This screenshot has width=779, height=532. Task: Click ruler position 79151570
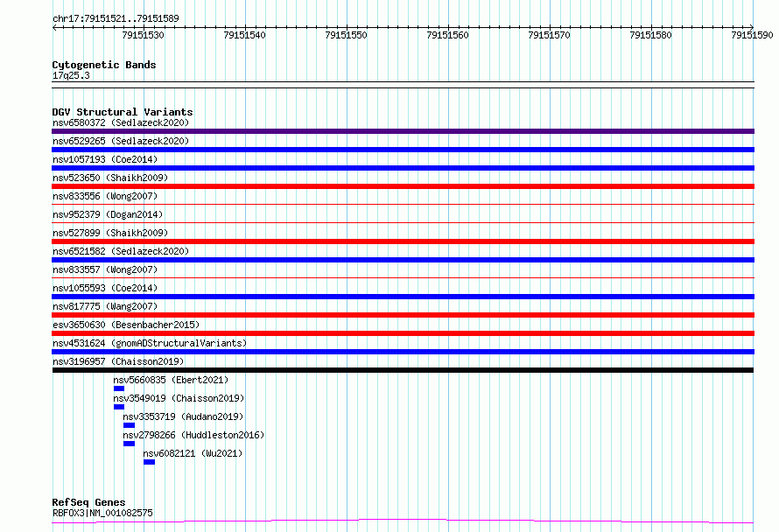(550, 35)
